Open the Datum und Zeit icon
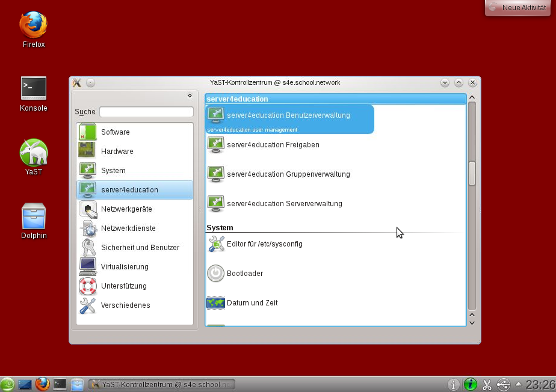556x392 pixels. [215, 303]
